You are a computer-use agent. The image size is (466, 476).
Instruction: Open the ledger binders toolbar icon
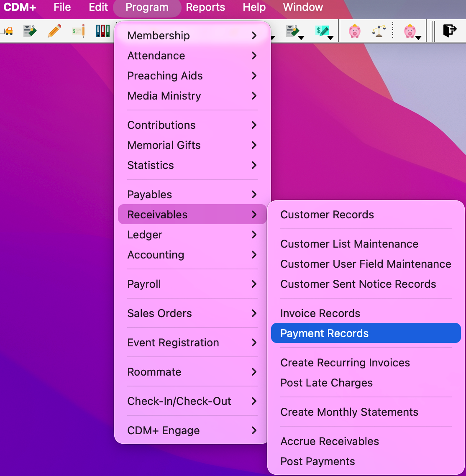(x=102, y=31)
